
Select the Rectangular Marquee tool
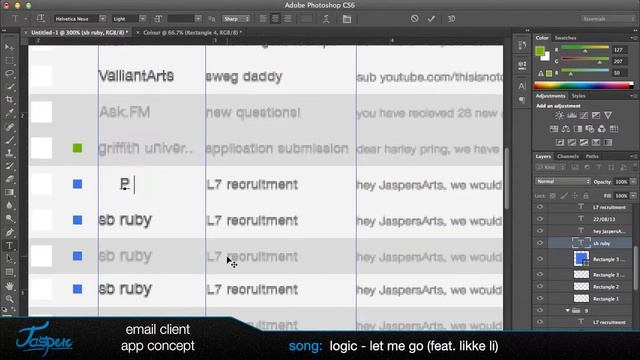[9, 61]
